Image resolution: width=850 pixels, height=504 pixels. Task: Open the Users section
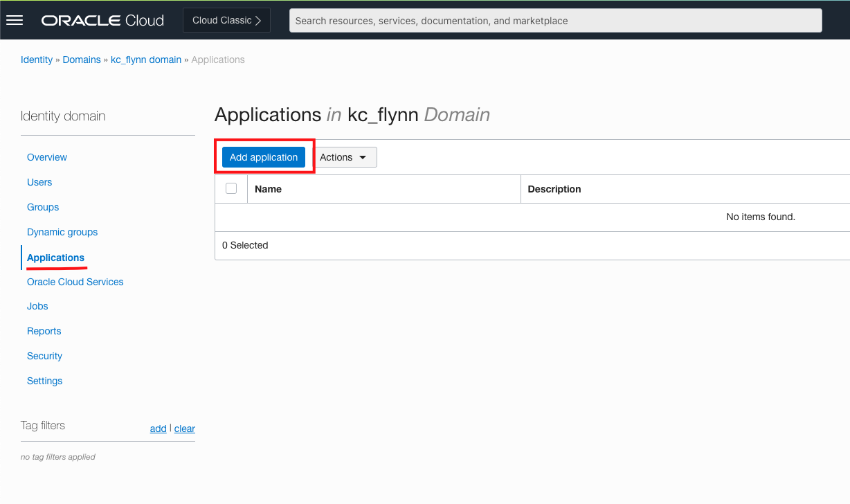[x=39, y=182]
